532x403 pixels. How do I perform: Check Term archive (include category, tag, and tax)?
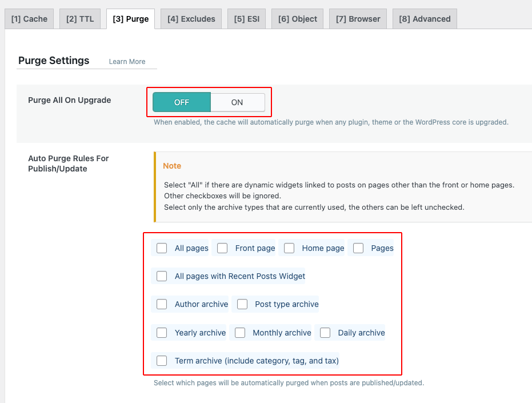(162, 361)
